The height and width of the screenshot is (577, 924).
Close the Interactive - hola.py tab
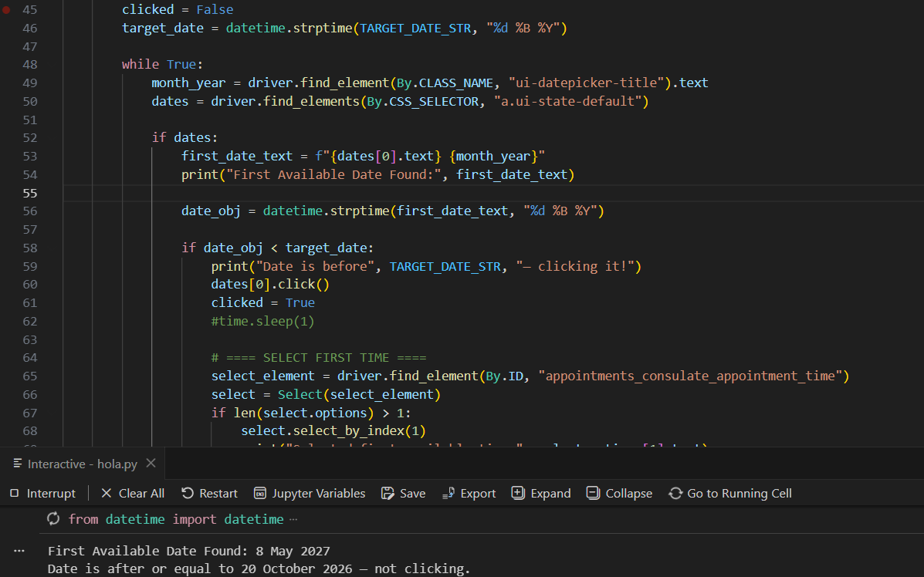tap(151, 464)
